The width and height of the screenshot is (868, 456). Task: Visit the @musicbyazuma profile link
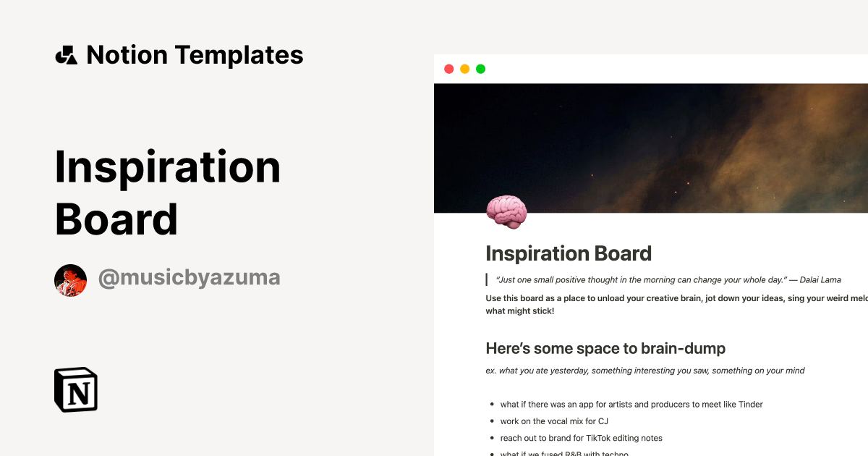click(189, 278)
